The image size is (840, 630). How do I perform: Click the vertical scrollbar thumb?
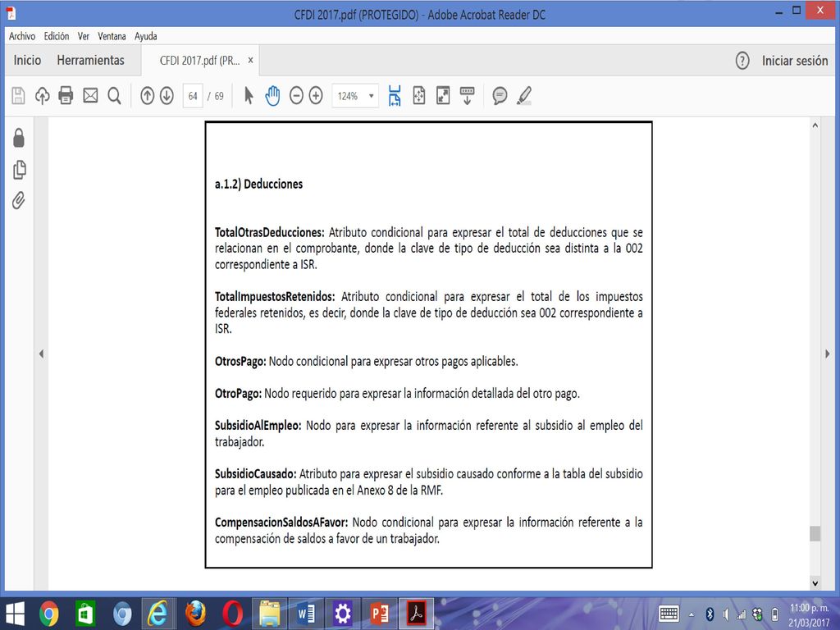click(x=815, y=534)
